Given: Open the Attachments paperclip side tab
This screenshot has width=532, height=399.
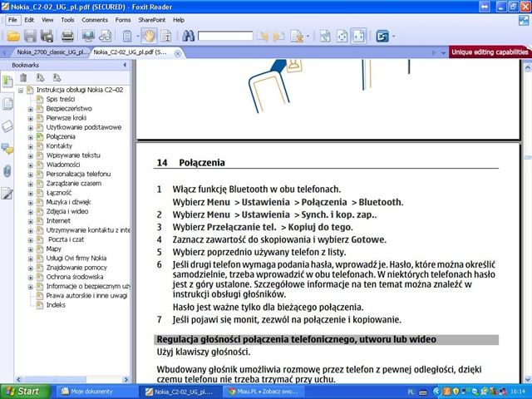Looking at the screenshot, I should tap(7, 171).
